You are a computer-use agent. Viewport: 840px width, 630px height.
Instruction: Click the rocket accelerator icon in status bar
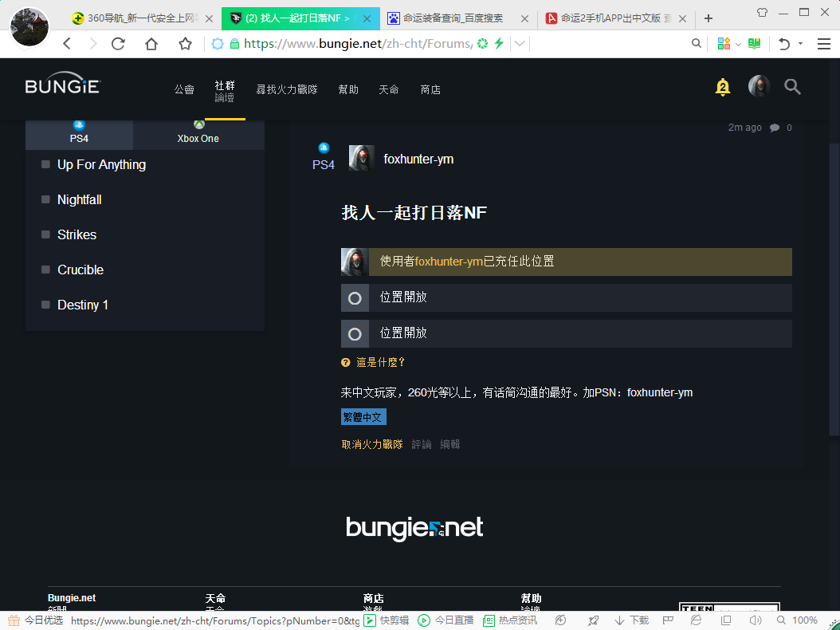point(592,620)
